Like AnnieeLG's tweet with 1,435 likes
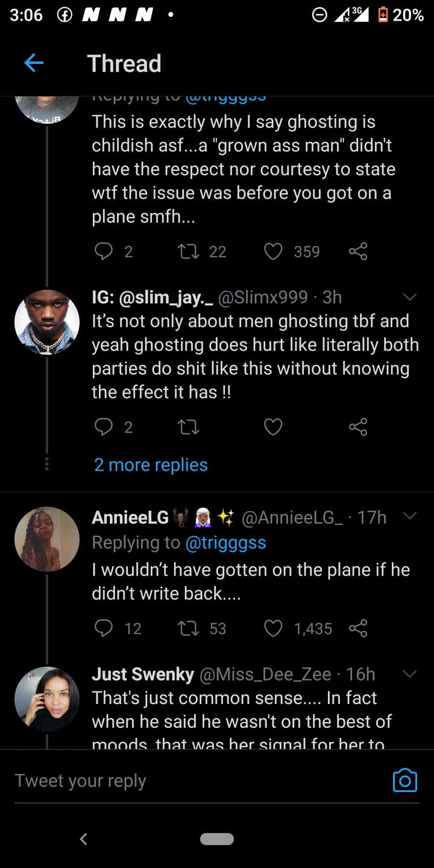 point(274,628)
